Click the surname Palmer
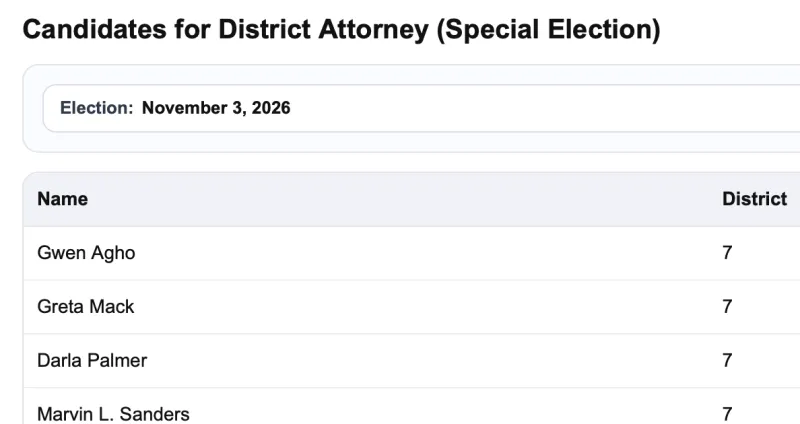This screenshot has width=800, height=424. 117,360
